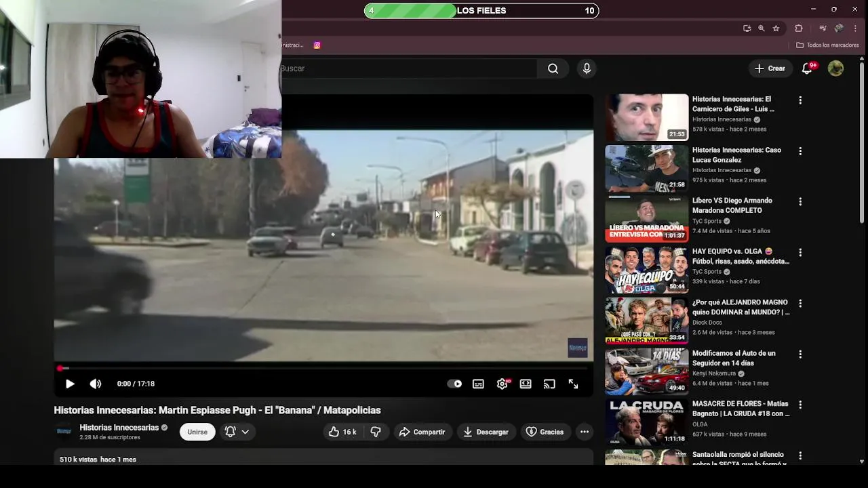
Task: Open YouTube notifications bell with 9+ badge
Action: [x=807, y=68]
